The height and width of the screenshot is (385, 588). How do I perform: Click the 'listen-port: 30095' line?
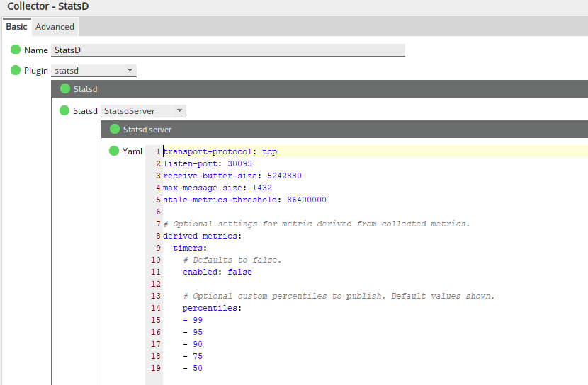click(208, 163)
